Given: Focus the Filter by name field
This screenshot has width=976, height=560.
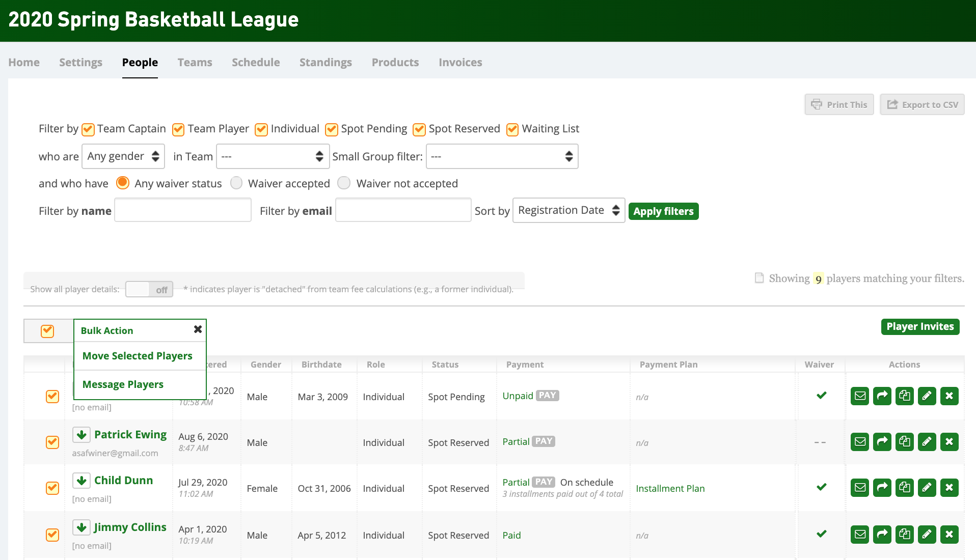Looking at the screenshot, I should coord(183,210).
